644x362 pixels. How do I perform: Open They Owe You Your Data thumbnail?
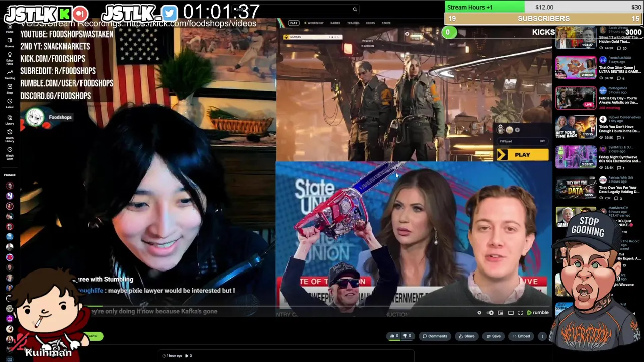click(x=576, y=188)
